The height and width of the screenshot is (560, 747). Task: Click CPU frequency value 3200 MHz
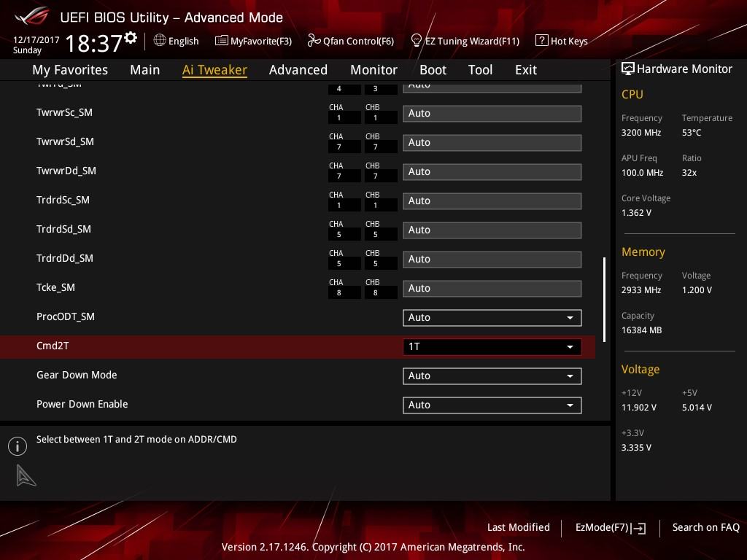point(640,133)
